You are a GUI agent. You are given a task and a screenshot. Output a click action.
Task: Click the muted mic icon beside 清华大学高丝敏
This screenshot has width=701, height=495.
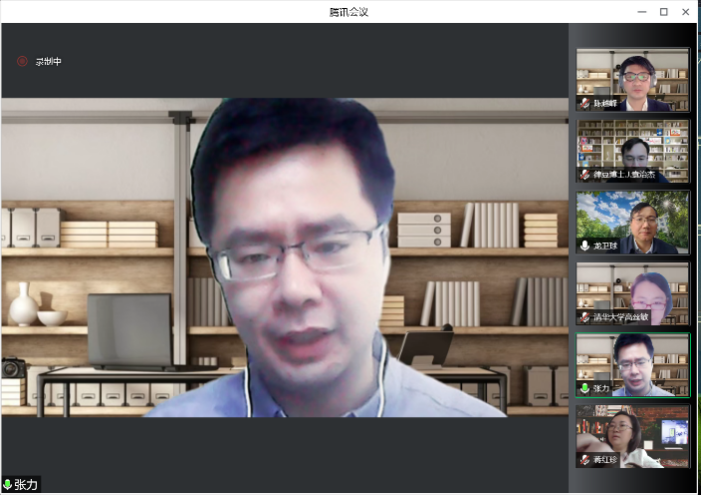pyautogui.click(x=585, y=317)
